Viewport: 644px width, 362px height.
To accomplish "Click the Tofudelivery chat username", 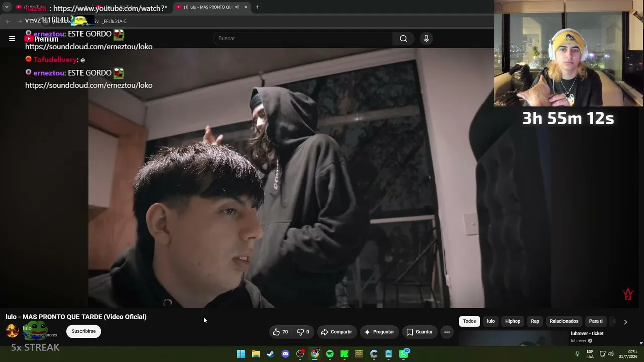I will 55,60.
